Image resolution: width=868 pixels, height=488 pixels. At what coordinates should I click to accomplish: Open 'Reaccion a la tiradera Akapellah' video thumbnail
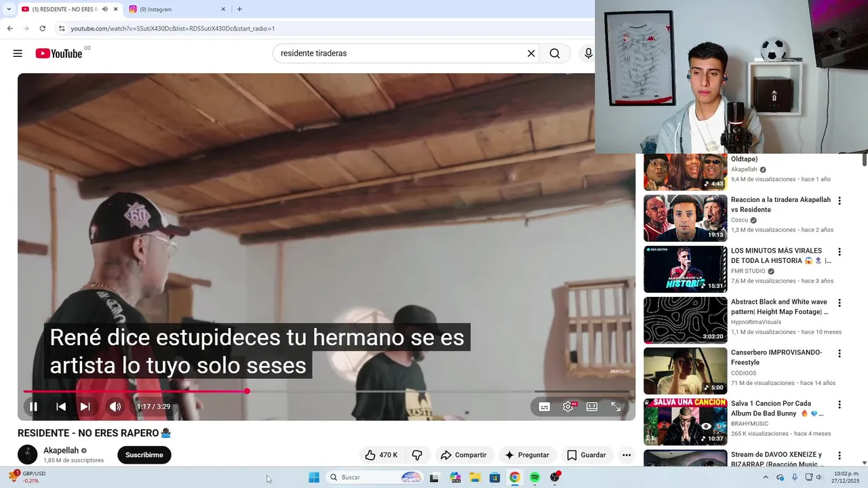(685, 218)
